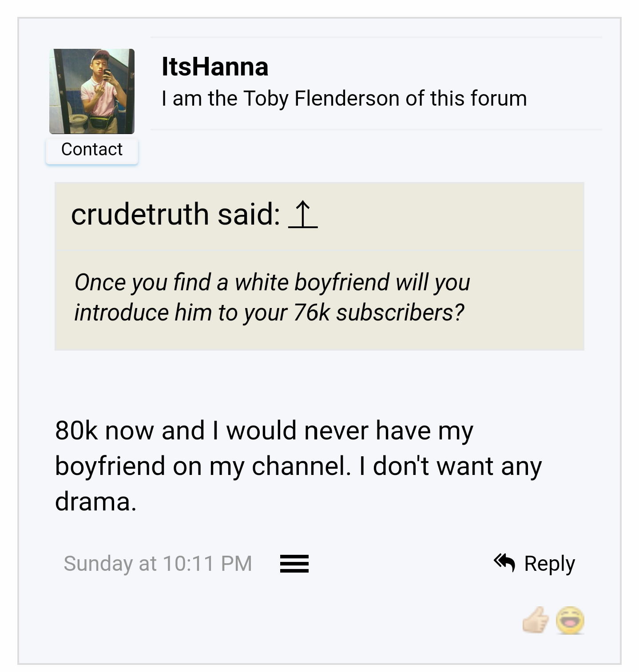Click "76k subscribers?" in the quote
This screenshot has height=672, width=639.
(x=379, y=312)
